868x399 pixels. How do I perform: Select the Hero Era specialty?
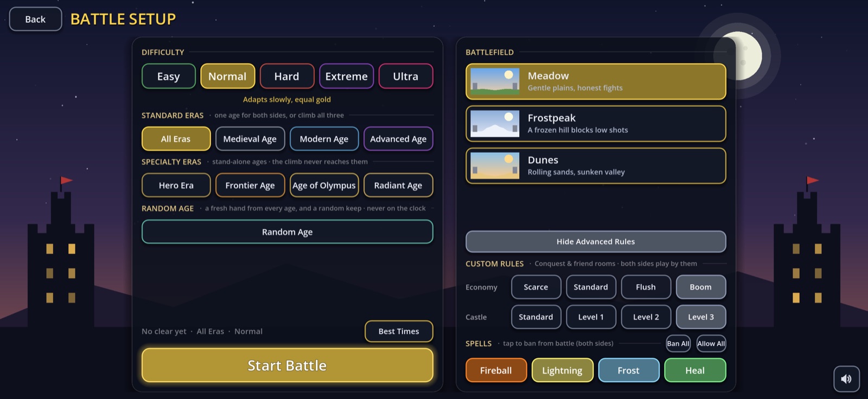click(x=176, y=185)
